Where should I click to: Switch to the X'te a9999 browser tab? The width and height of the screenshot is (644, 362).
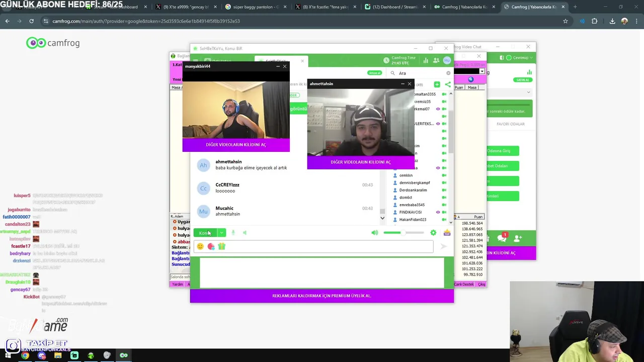(186, 7)
